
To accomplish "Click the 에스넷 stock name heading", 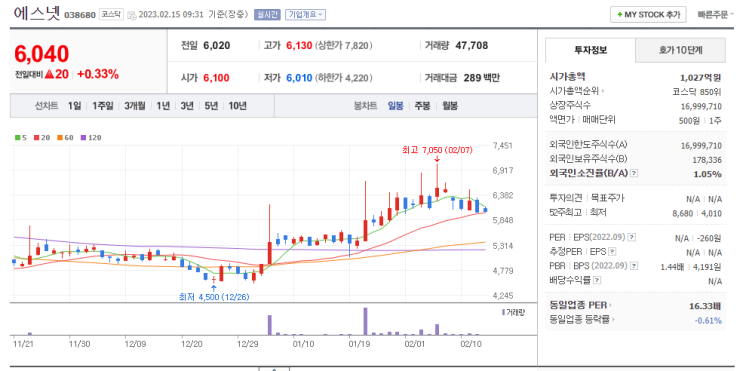I will pyautogui.click(x=37, y=14).
